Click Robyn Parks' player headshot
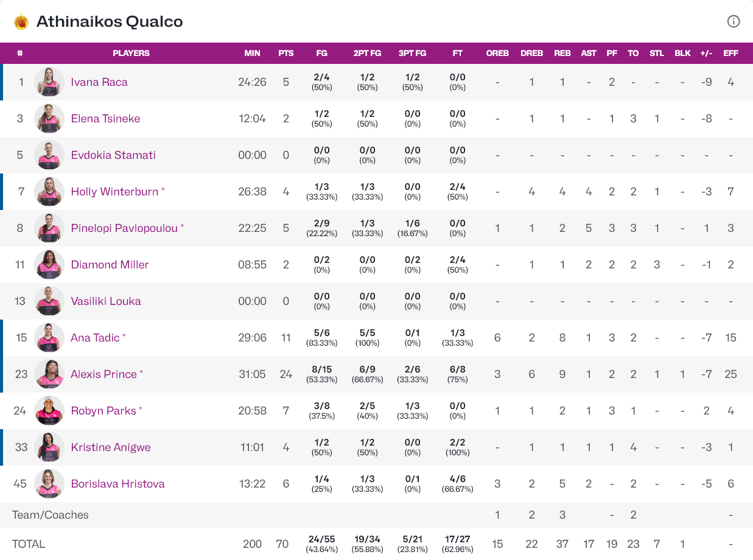The width and height of the screenshot is (753, 560). point(49,411)
